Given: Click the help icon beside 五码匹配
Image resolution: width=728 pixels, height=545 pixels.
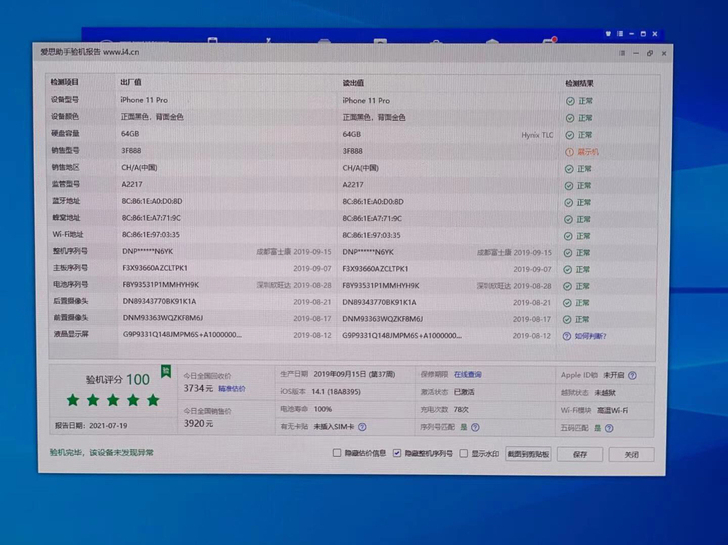Looking at the screenshot, I should click(x=611, y=426).
